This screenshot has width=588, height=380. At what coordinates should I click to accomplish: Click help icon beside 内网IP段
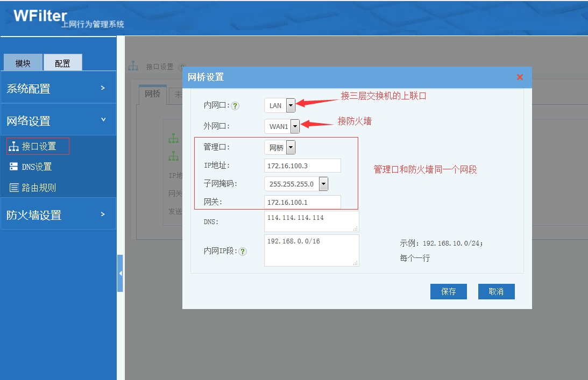pos(243,251)
